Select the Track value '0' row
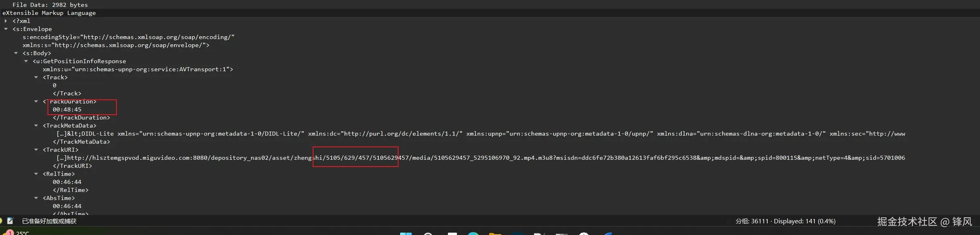The image size is (980, 235). (54, 85)
